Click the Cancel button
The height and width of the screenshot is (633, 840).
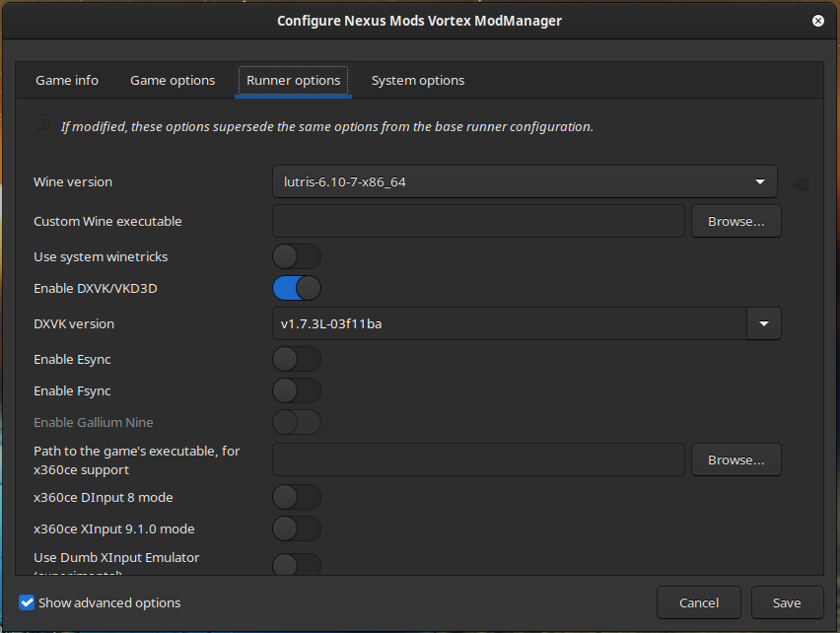tap(699, 602)
